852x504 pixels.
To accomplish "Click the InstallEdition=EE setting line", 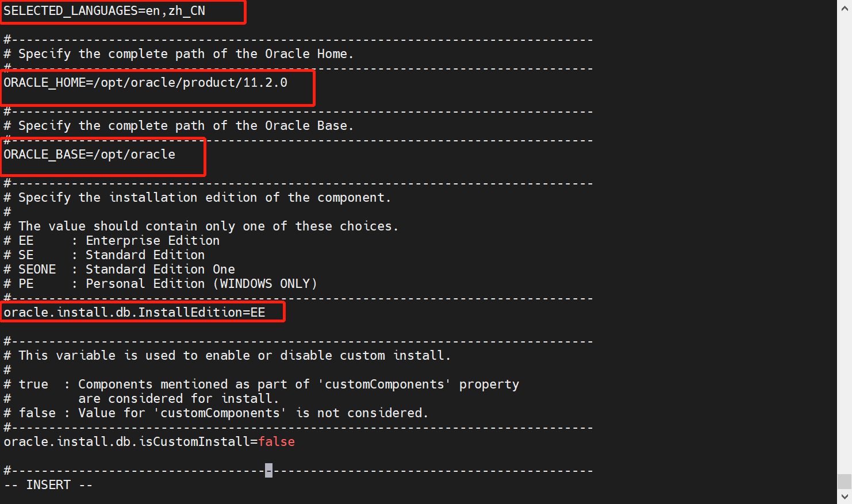I will pyautogui.click(x=135, y=313).
